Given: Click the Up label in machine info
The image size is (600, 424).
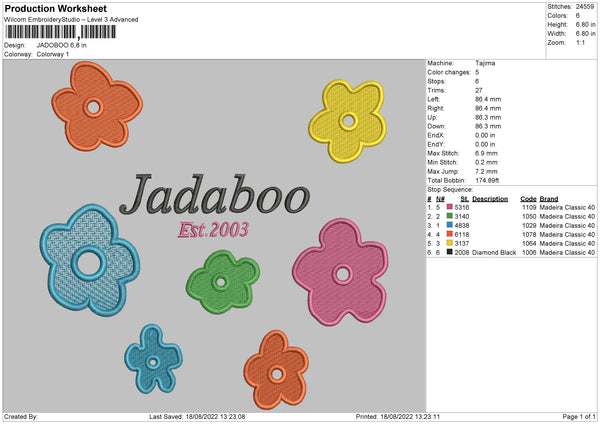Looking at the screenshot, I should click(432, 117).
